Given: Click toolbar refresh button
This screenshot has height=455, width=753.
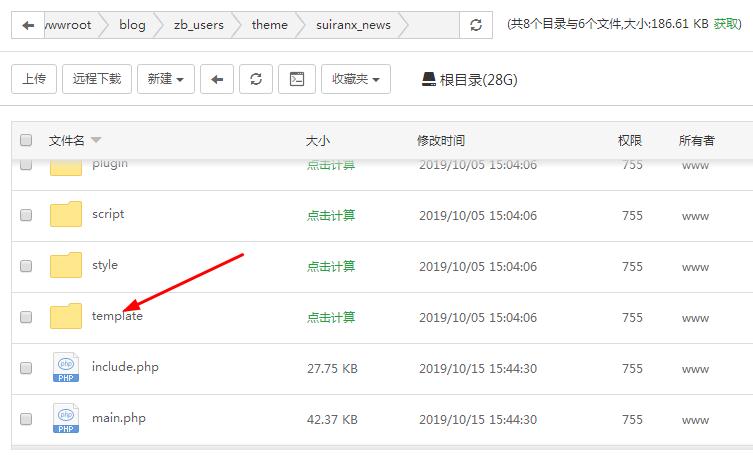Looking at the screenshot, I should [256, 79].
